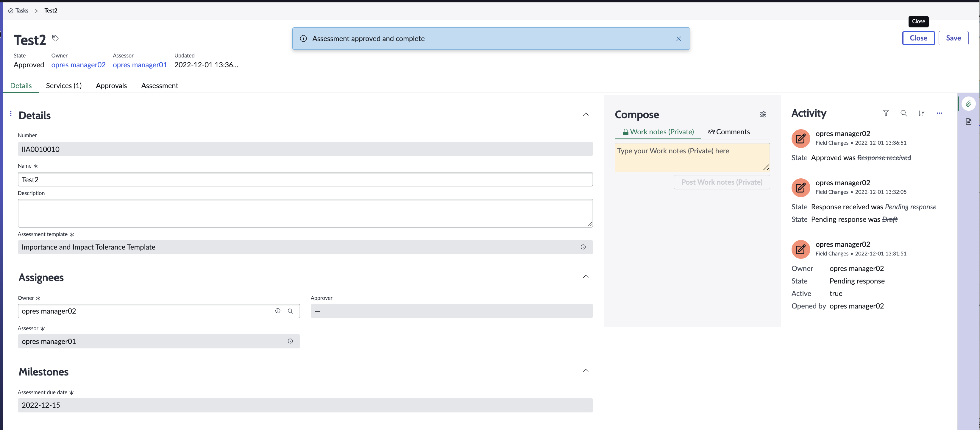Viewport: 980px width, 430px height.
Task: Focus the Name input field
Action: point(305,180)
